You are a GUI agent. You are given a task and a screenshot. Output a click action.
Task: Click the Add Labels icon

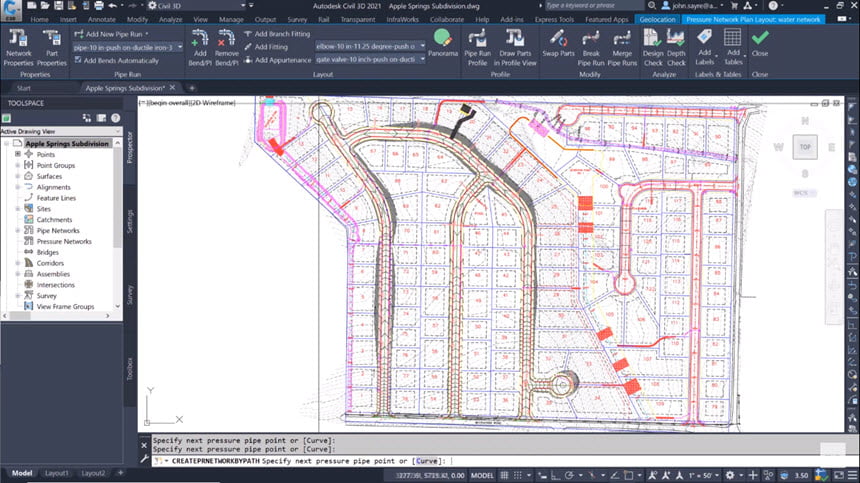click(704, 37)
